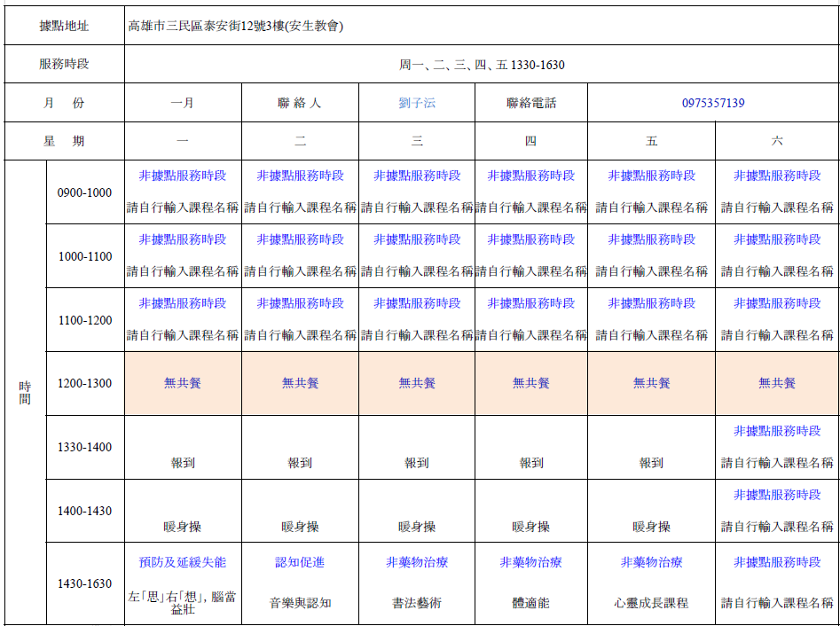The image size is (840, 626).
Task: Click the 預防及延緩失能 category on Monday
Action: [x=183, y=562]
